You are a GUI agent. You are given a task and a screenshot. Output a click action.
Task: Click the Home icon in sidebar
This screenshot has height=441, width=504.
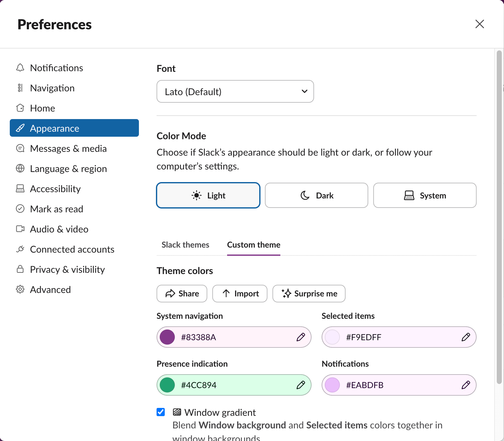click(x=20, y=108)
